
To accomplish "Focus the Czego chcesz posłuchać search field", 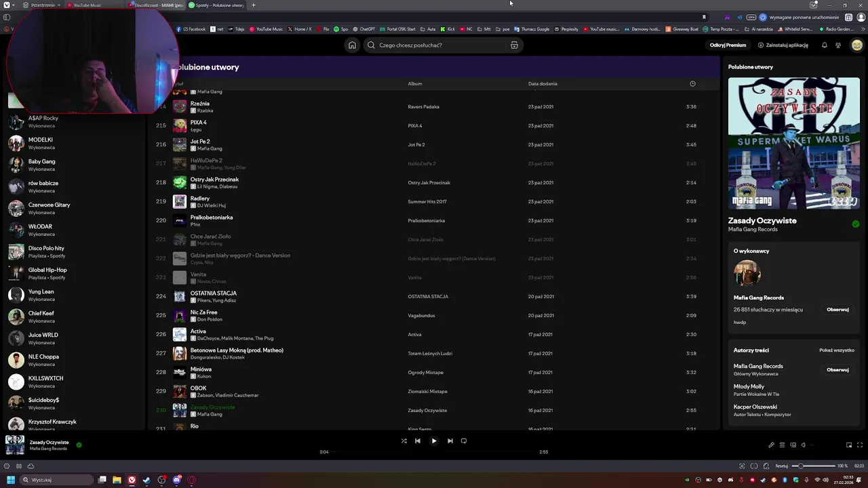I will [443, 45].
